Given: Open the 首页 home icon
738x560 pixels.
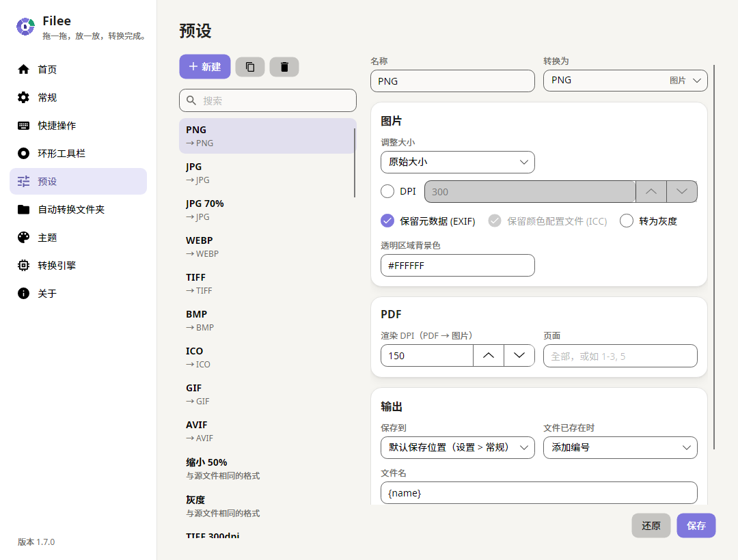Looking at the screenshot, I should (23, 70).
